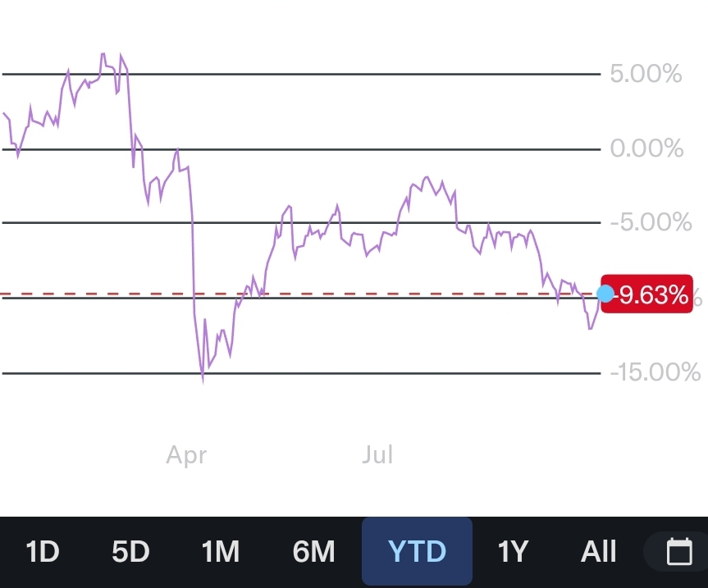The width and height of the screenshot is (708, 588).
Task: Click the blue current-value dot
Action: pyautogui.click(x=605, y=294)
